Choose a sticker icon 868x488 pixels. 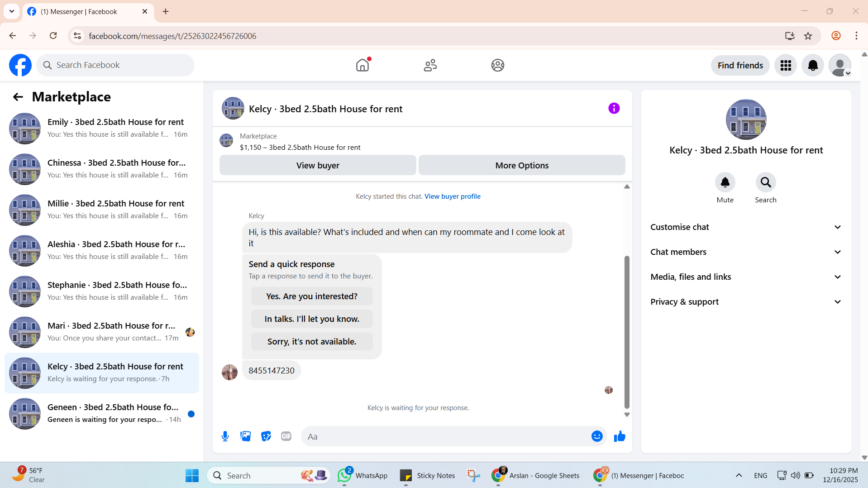point(266,436)
